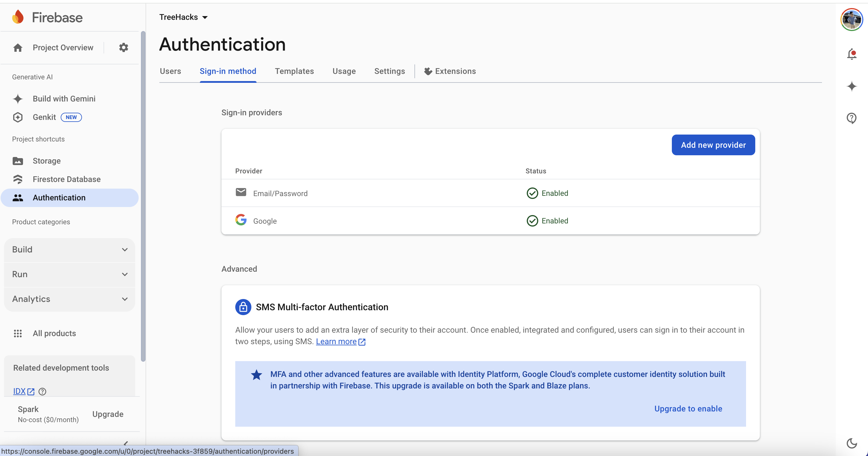Viewport: 868px width, 456px height.
Task: Open TreeHacks project selector dropdown
Action: [x=183, y=17]
